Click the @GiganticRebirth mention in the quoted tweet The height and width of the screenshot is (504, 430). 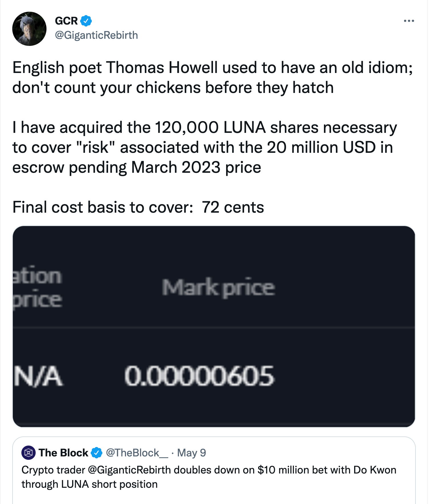click(129, 470)
